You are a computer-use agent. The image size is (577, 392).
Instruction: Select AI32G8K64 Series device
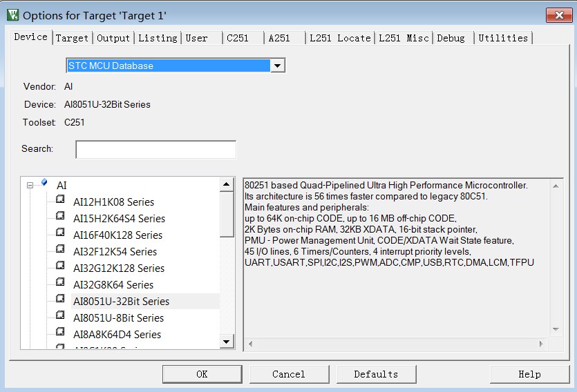113,285
